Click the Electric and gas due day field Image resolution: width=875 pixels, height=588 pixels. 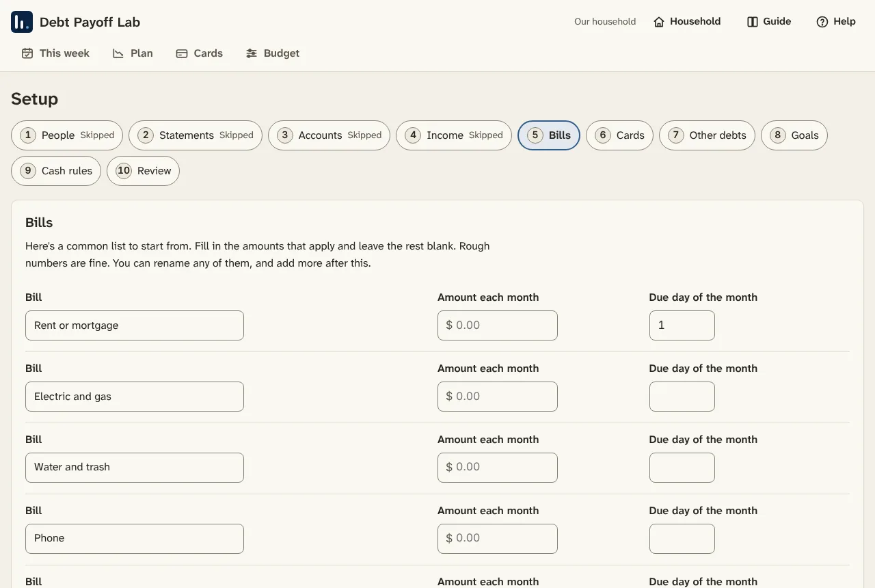682,397
